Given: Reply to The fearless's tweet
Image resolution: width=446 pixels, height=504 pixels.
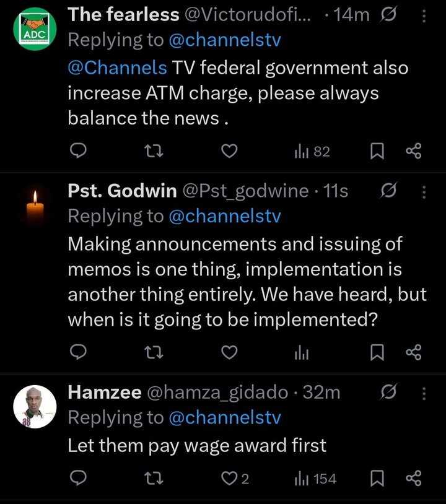Looking at the screenshot, I should pos(77,151).
